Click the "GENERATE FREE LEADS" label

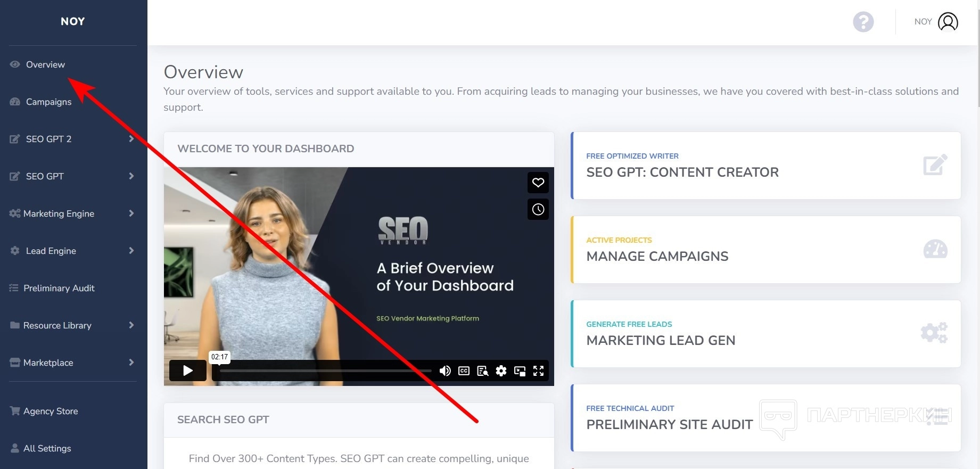(x=629, y=324)
